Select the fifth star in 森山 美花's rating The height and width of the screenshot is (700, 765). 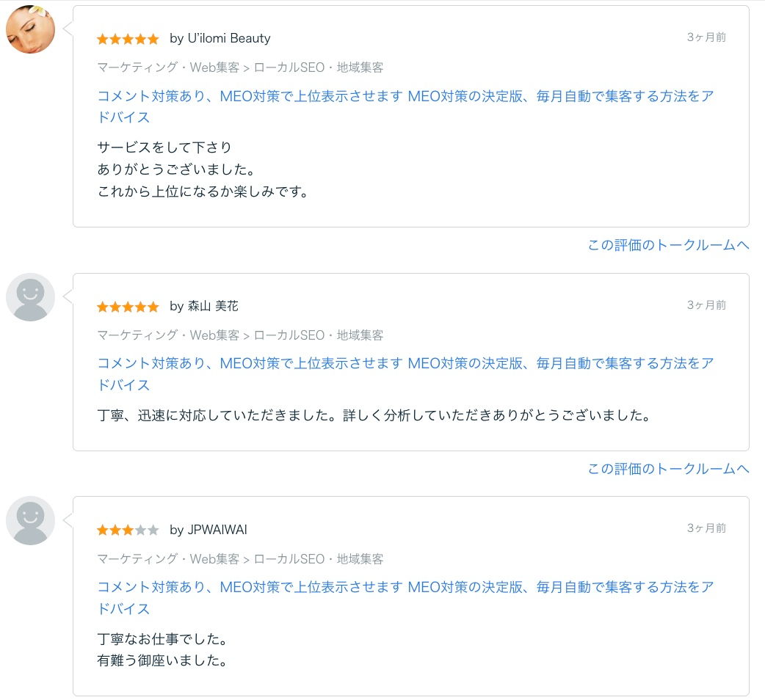click(x=152, y=306)
